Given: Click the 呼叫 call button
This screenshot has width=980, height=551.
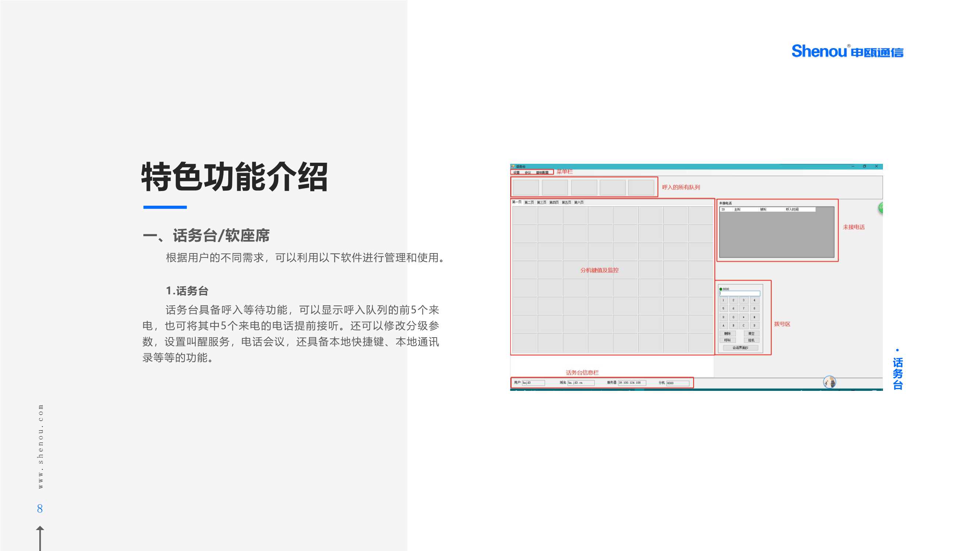Looking at the screenshot, I should pos(727,341).
